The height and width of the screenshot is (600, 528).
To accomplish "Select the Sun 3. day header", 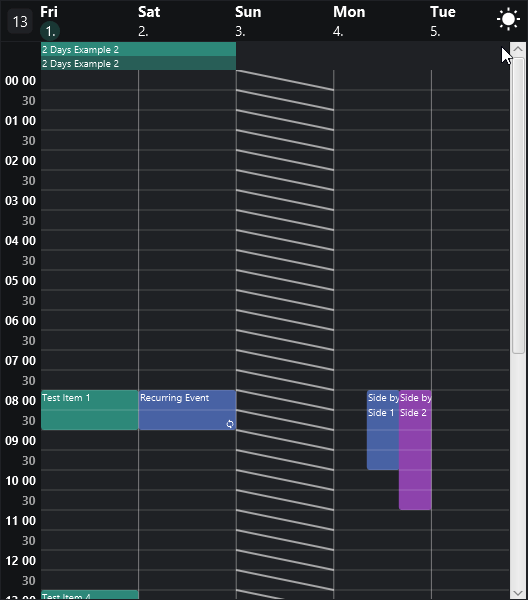I will pyautogui.click(x=248, y=21).
